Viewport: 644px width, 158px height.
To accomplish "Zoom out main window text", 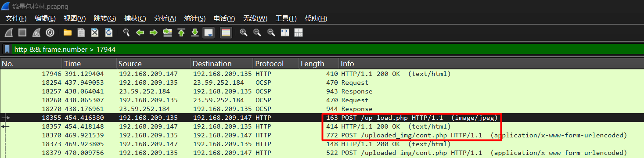I will pyautogui.click(x=257, y=32).
